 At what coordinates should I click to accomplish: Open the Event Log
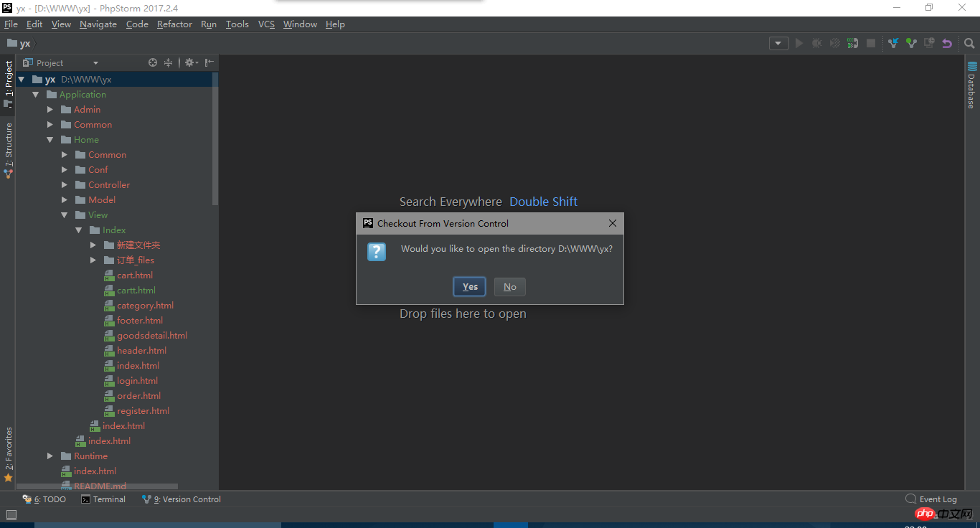tap(931, 499)
